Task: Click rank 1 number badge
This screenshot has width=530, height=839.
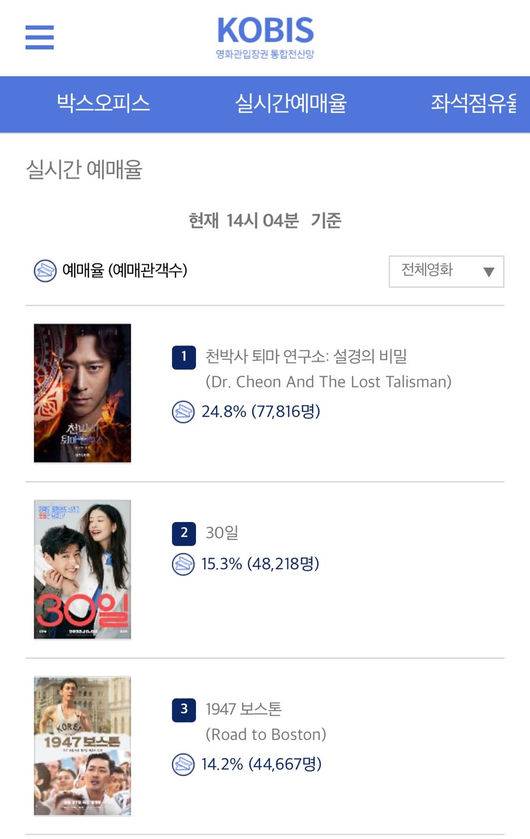Action: coord(183,357)
